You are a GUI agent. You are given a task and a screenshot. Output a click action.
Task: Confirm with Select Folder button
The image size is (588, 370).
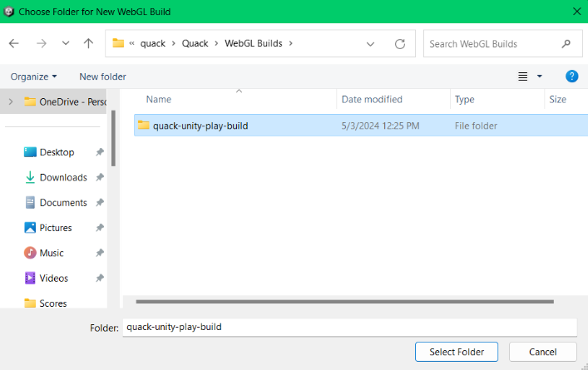click(x=457, y=352)
